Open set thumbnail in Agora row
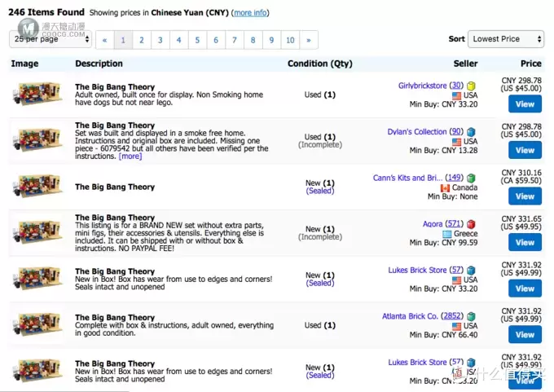This screenshot has width=554, height=392. [37, 232]
